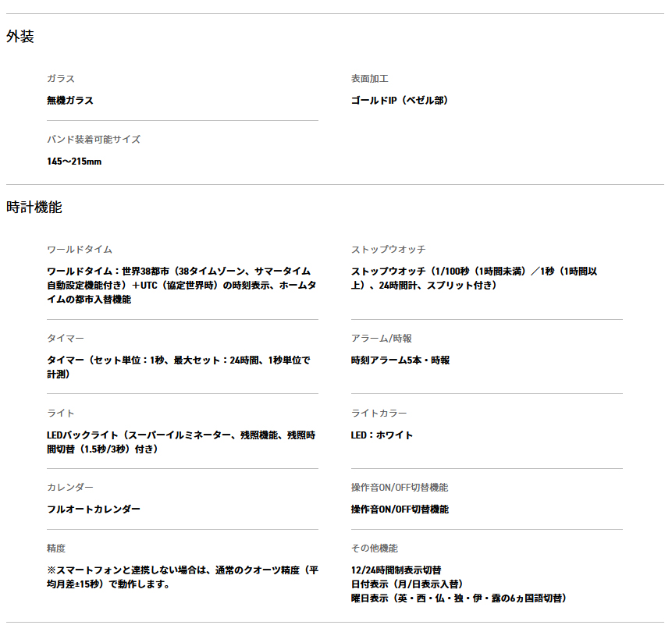
Task: Select the LED：ホワイト light color value
Action: (x=382, y=435)
